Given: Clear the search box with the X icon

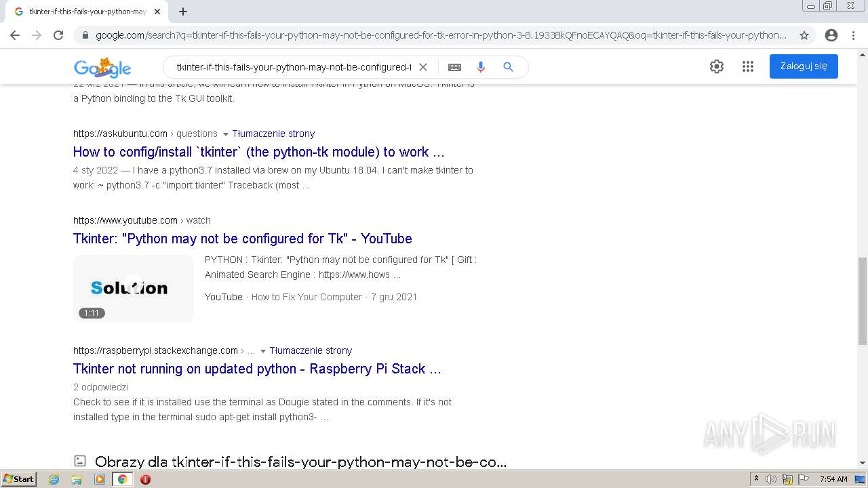Looking at the screenshot, I should click(423, 67).
